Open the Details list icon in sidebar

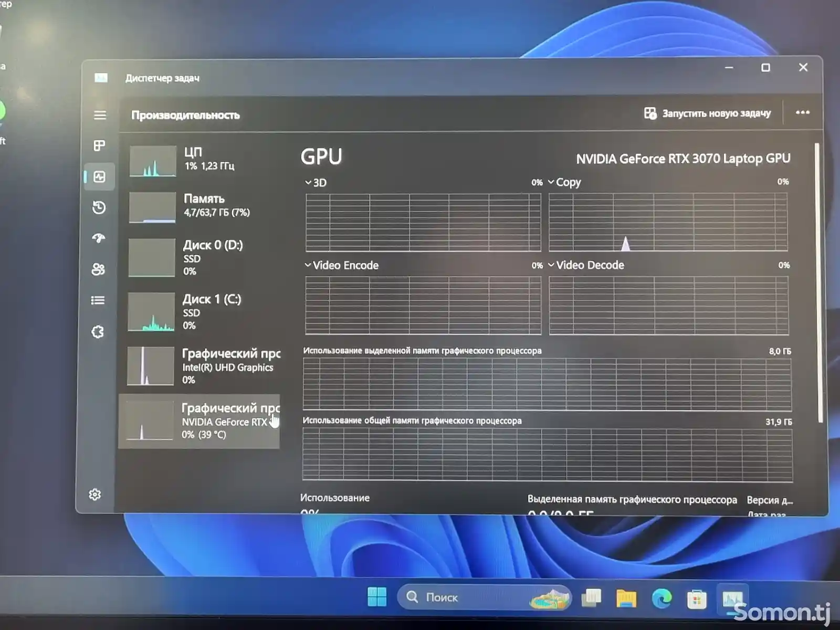pos(98,300)
